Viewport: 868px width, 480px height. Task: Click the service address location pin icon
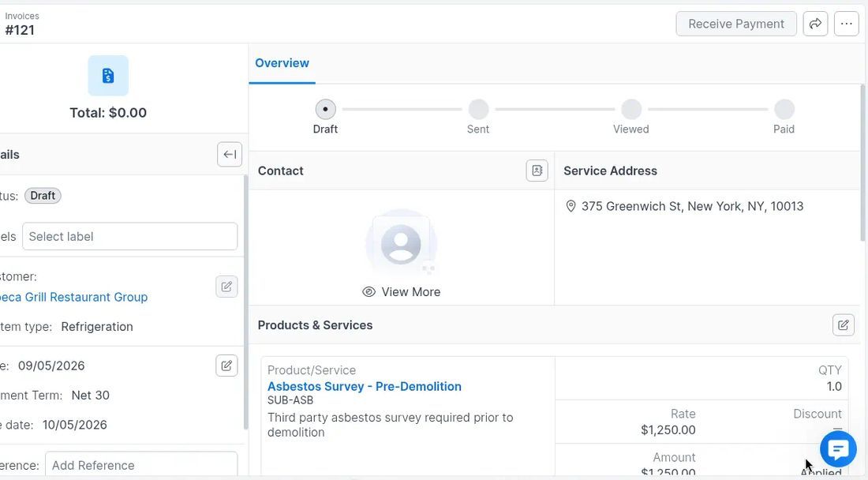point(571,207)
